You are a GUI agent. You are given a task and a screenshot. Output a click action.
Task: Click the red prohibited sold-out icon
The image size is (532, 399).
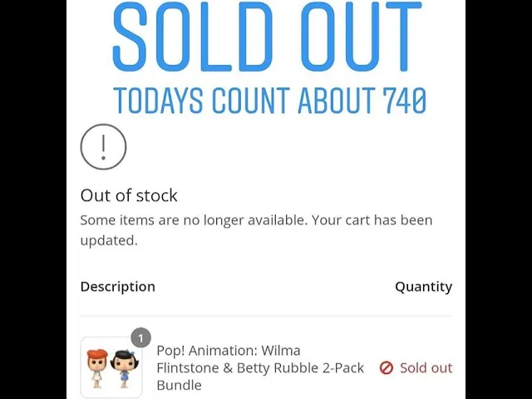[386, 367]
